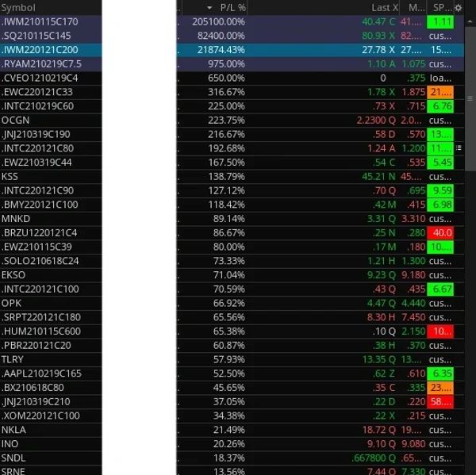Select the SNDL symbol
The width and height of the screenshot is (476, 475).
(13, 458)
